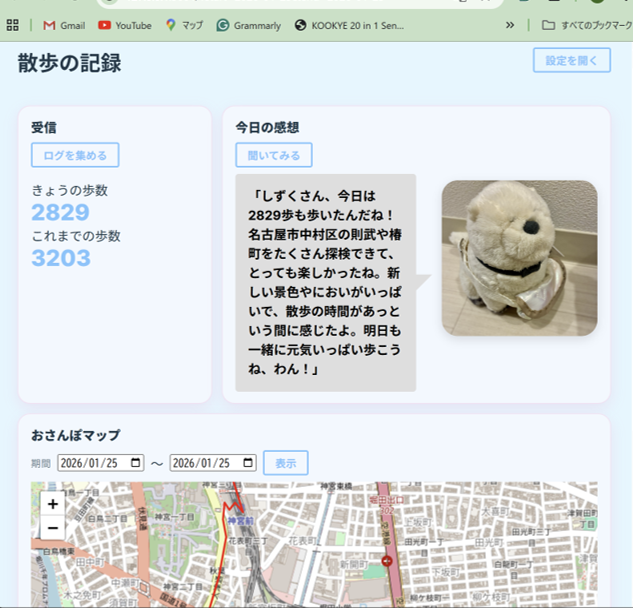Zoom in the map with the plus button
The height and width of the screenshot is (608, 633).
[x=53, y=504]
